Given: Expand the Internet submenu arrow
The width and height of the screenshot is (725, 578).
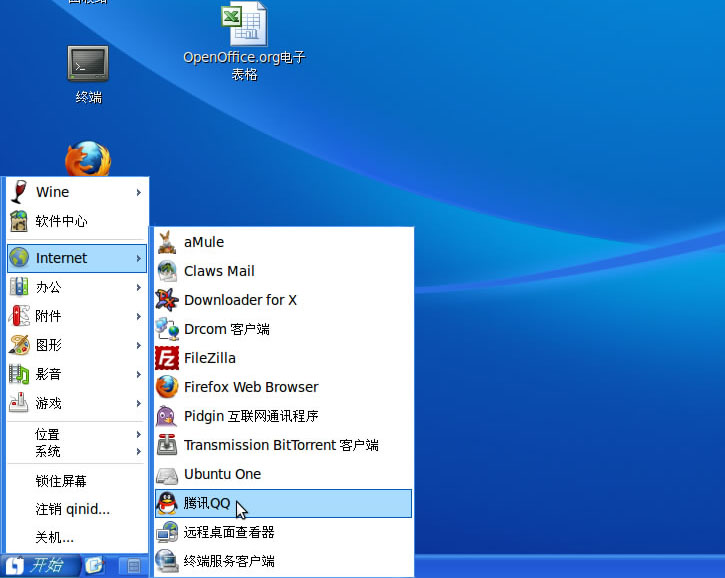Looking at the screenshot, I should [x=139, y=258].
